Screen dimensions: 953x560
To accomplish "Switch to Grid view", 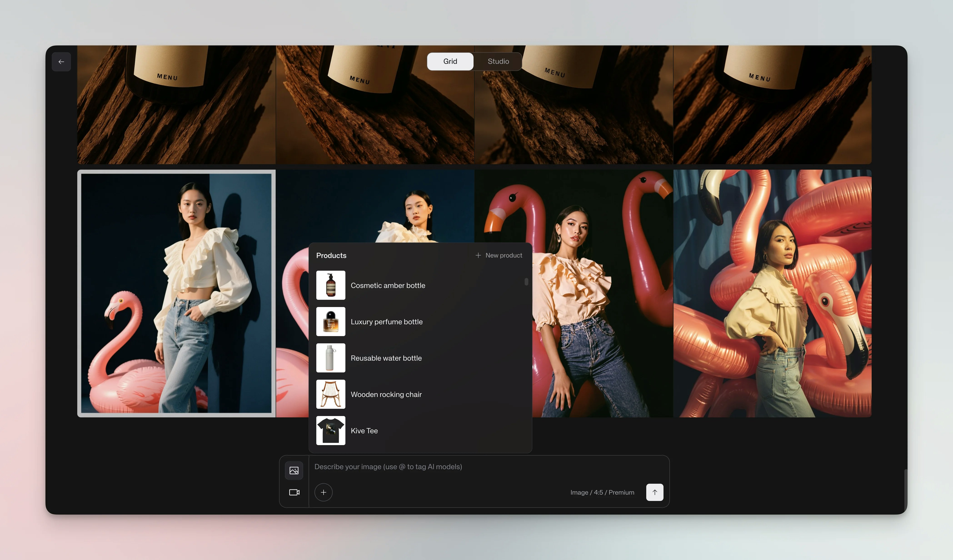I will pyautogui.click(x=450, y=61).
